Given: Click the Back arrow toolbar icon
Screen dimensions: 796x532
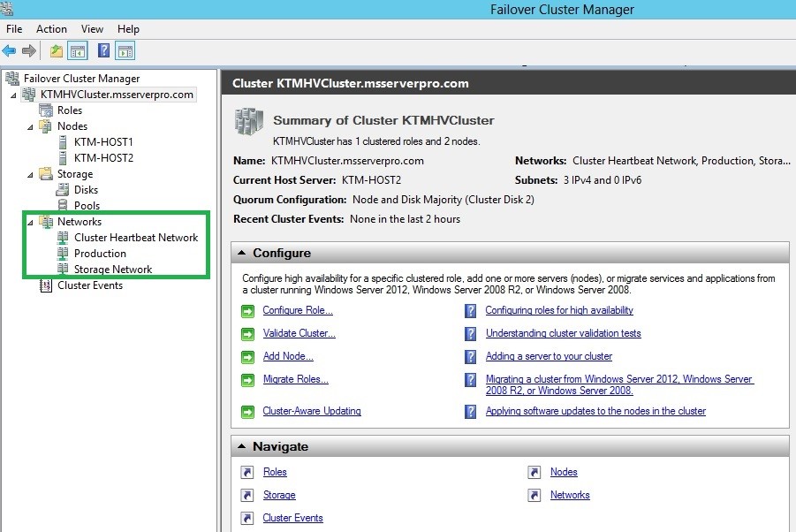Looking at the screenshot, I should 9,50.
